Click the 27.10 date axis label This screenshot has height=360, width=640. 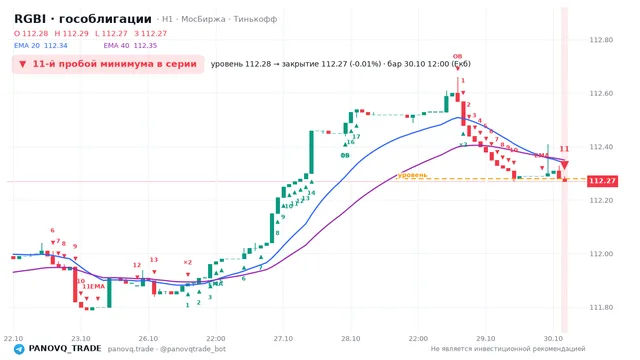(283, 338)
